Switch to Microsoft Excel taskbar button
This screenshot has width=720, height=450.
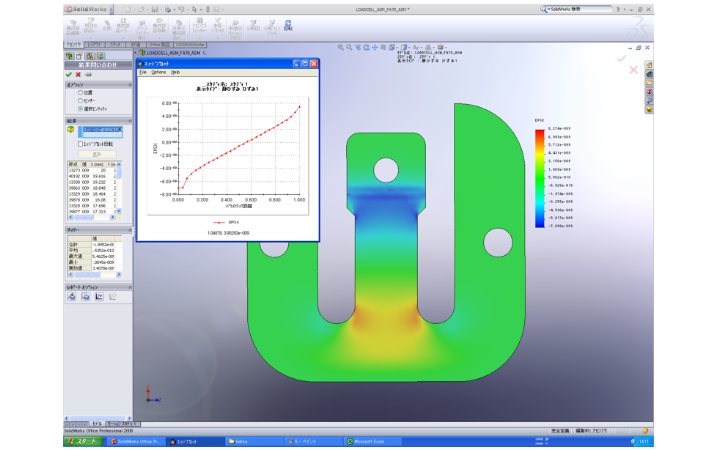[x=372, y=441]
